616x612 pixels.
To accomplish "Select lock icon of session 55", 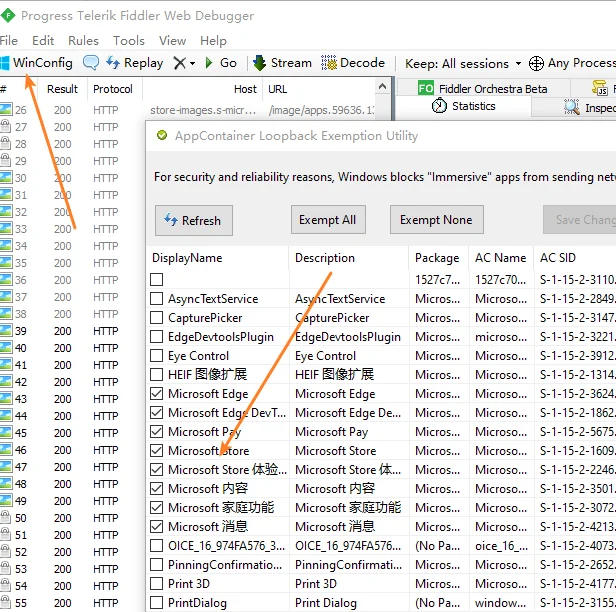I will [x=6, y=602].
